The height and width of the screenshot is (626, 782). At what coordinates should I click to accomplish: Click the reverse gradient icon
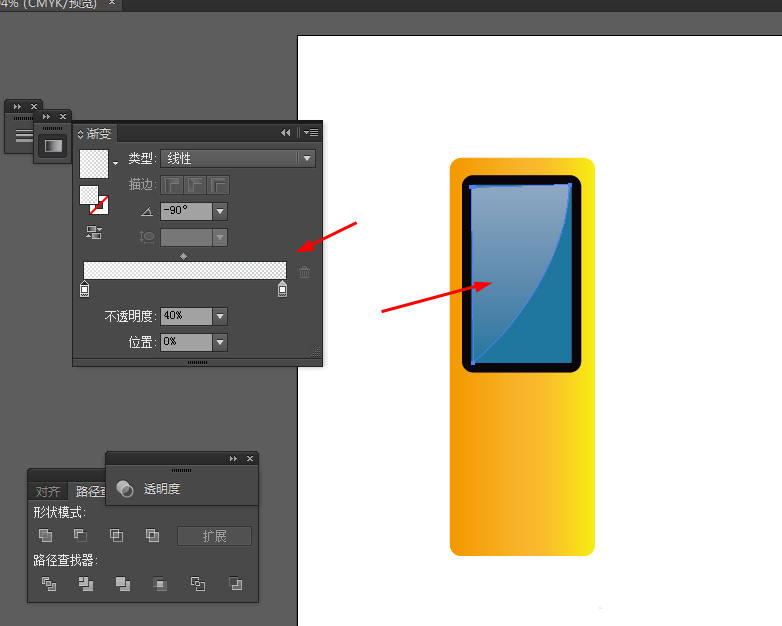(94, 232)
